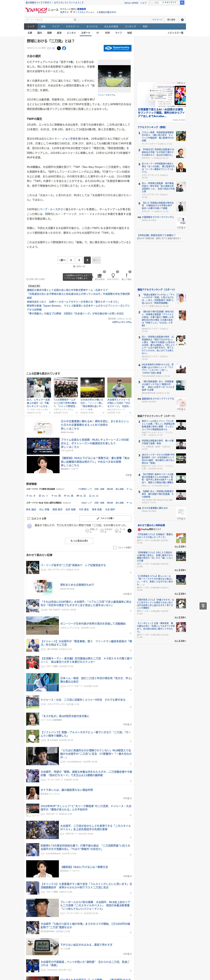This screenshot has height=980, width=210.
Task: Click the scroll-to-top arrow button
Action: coord(203,606)
